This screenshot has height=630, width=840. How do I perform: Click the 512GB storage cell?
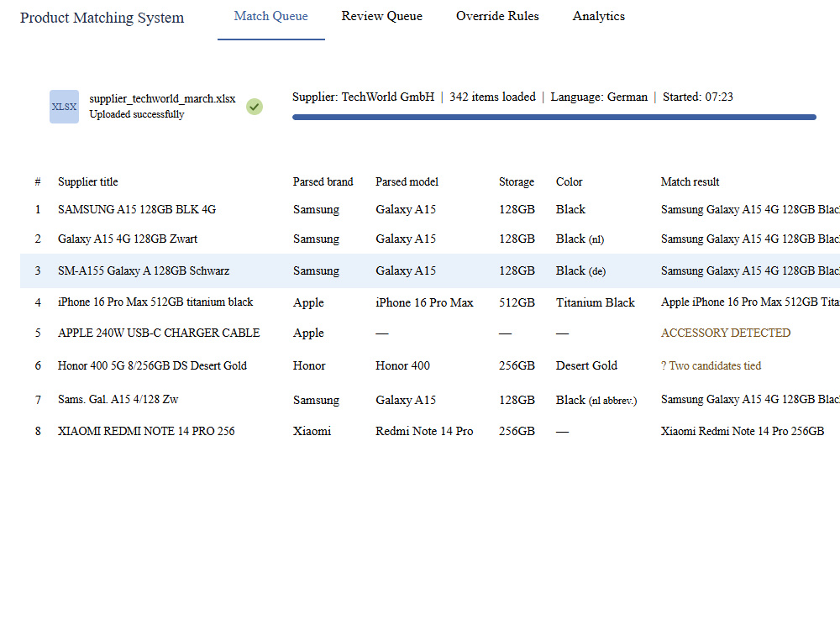(x=517, y=302)
